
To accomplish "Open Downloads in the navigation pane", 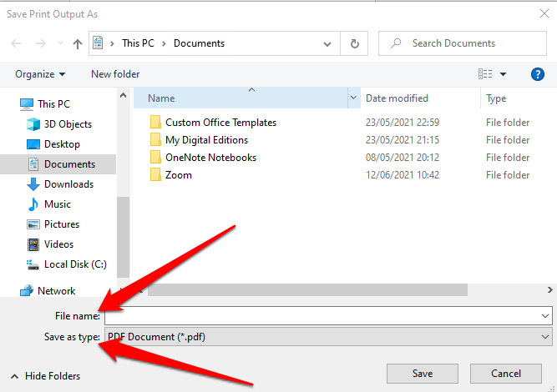I will click(68, 184).
